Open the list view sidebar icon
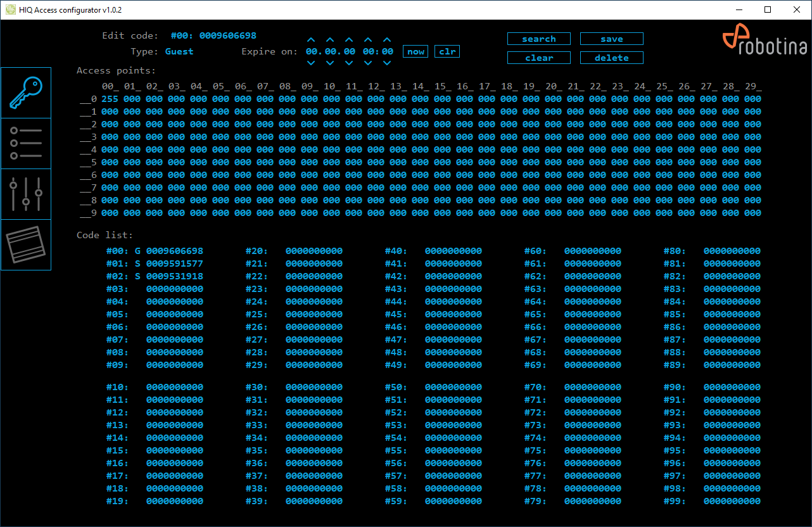The width and height of the screenshot is (812, 527). [25, 144]
